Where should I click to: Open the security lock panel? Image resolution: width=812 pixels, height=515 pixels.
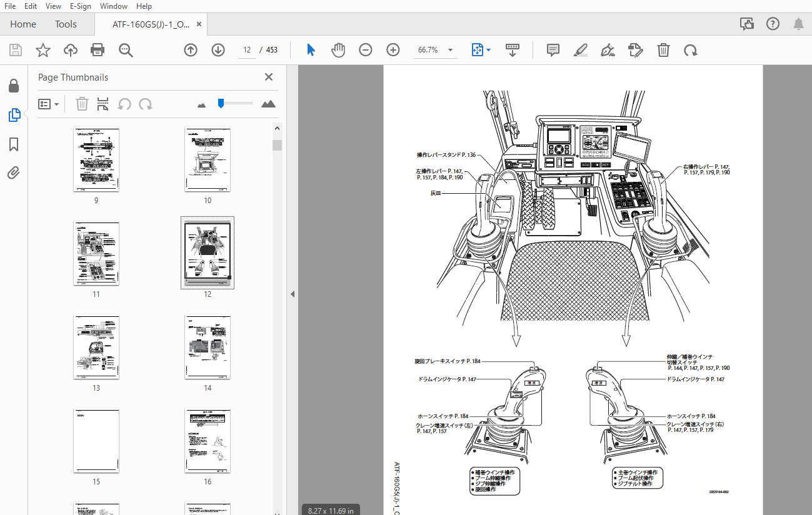[x=14, y=86]
